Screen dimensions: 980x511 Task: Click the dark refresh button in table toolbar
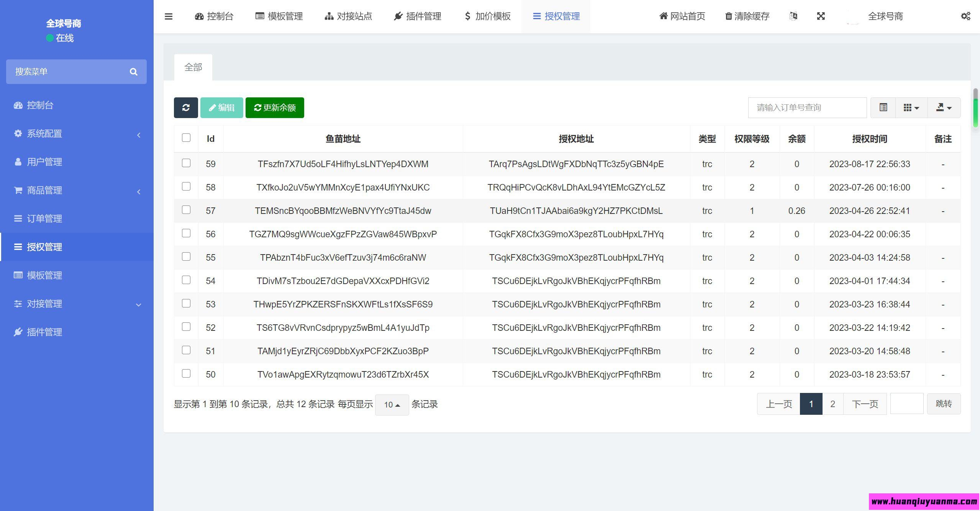[186, 108]
